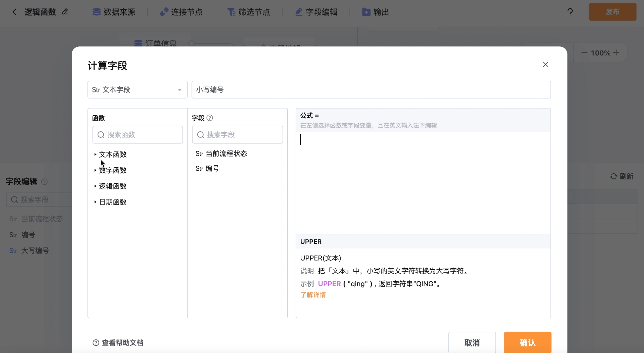Open the 字段编辑 toolbar item
The height and width of the screenshot is (353, 644).
coord(316,12)
